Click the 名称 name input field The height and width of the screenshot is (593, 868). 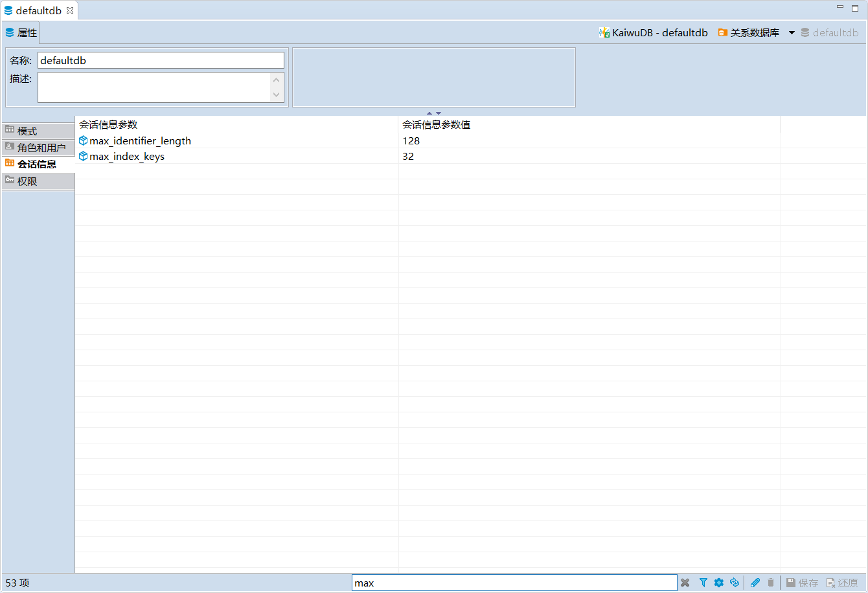click(161, 60)
